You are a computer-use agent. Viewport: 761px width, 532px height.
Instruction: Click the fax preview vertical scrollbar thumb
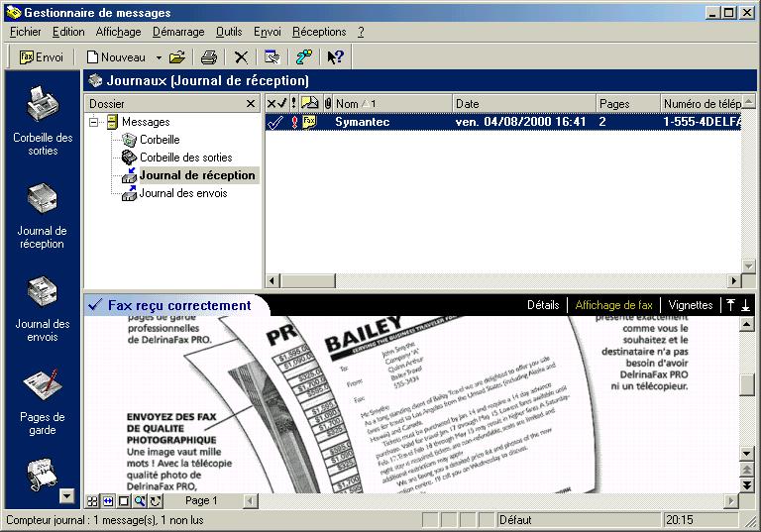[x=746, y=384]
